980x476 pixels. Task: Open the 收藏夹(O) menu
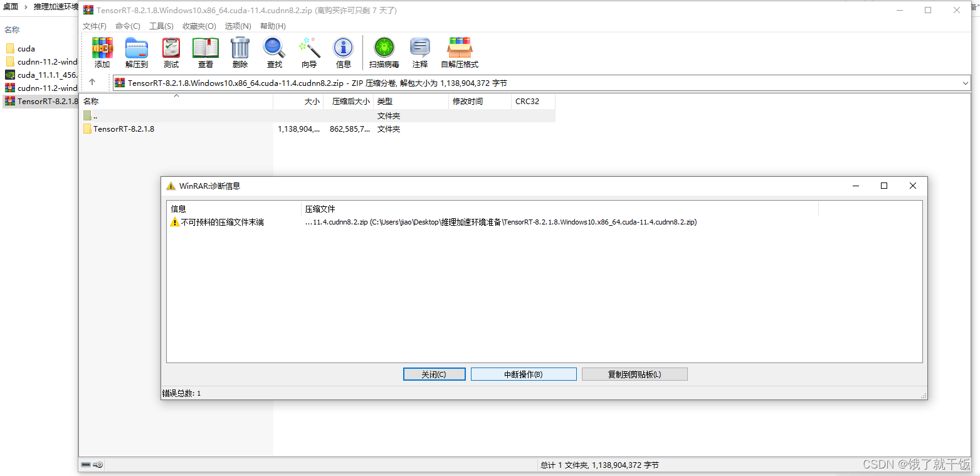pos(199,26)
